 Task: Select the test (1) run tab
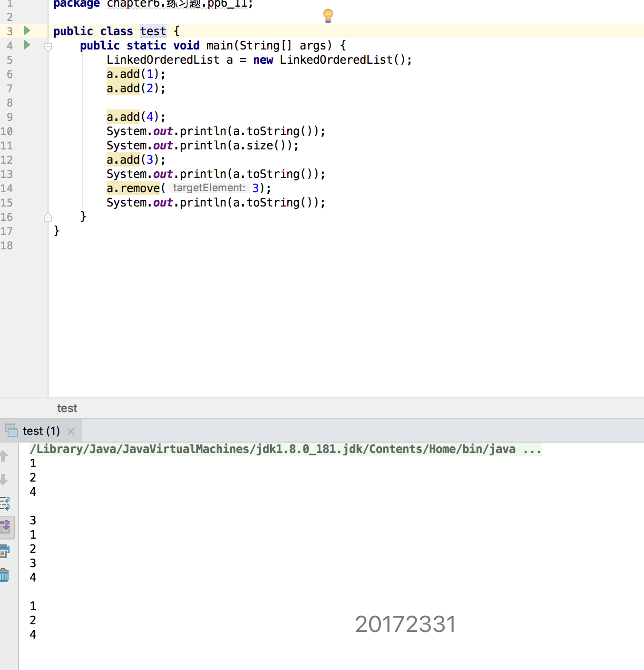click(41, 431)
